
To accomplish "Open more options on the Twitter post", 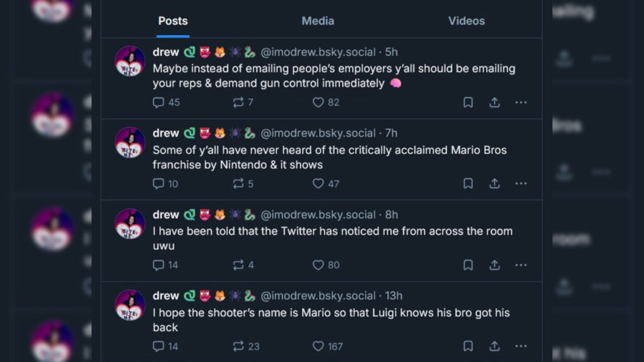I will coord(521,265).
